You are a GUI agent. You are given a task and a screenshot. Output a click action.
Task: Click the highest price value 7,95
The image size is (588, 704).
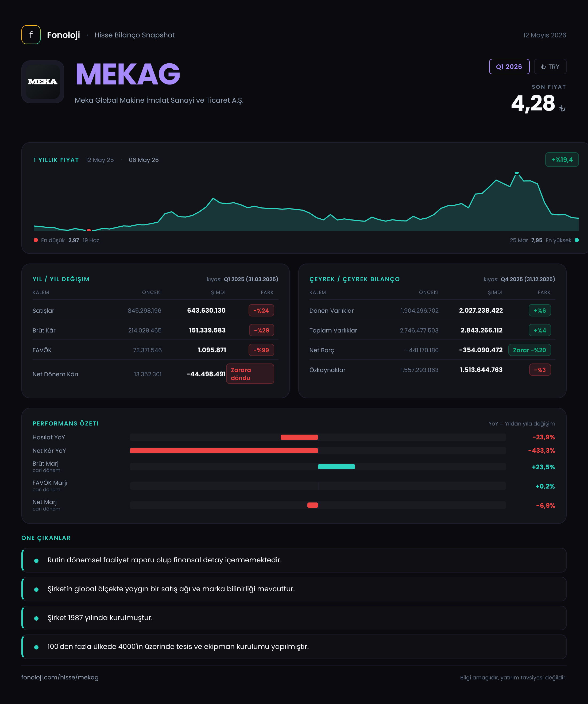point(537,240)
